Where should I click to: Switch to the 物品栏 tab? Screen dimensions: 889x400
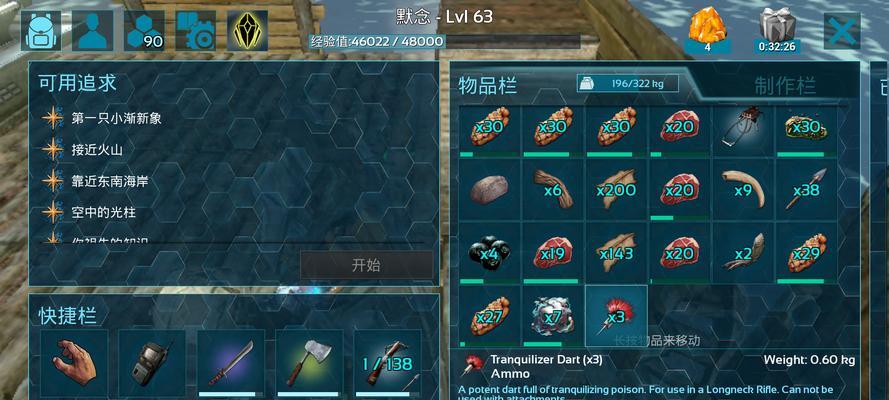click(x=488, y=86)
